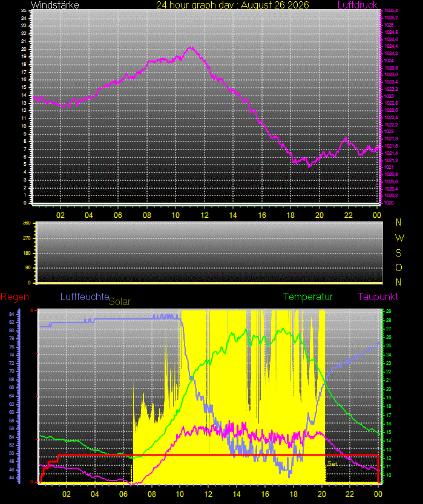423x504 pixels.
Task: Click the 12 hour tick on pressure graph
Action: click(x=205, y=215)
